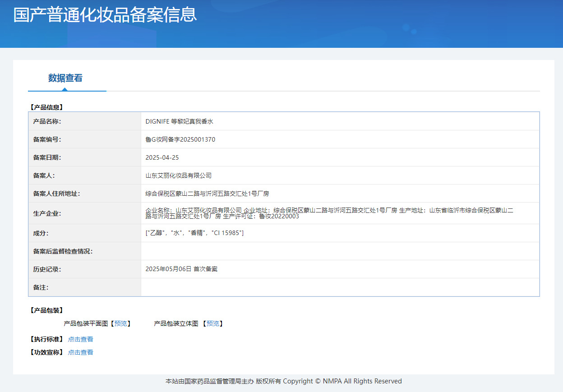Click the 备案人: label cell
The height and width of the screenshot is (392, 563).
pyautogui.click(x=85, y=175)
